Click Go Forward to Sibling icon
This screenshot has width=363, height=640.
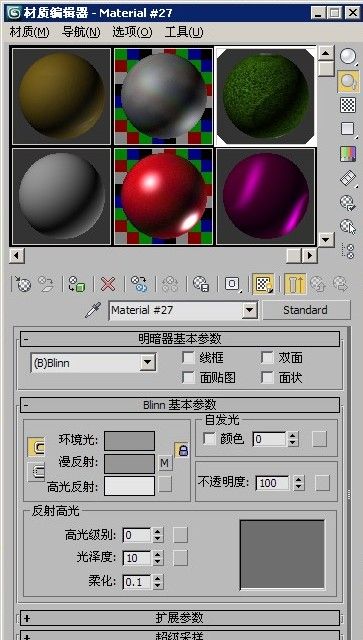point(340,284)
